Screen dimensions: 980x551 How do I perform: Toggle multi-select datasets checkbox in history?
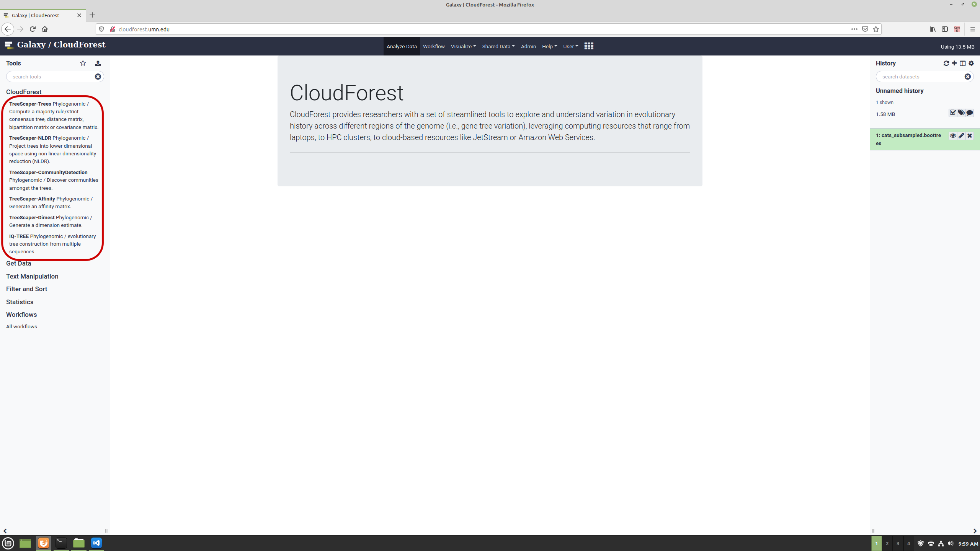coord(953,112)
